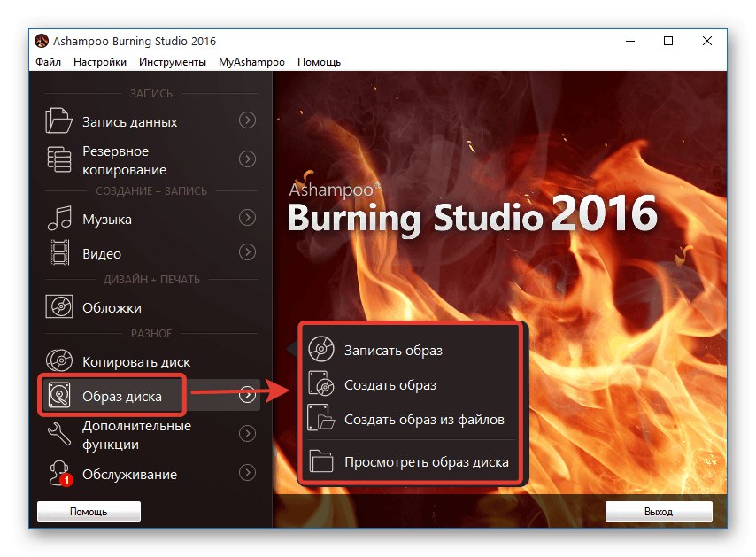Expand the Музыка submenu arrow
Image resolution: width=756 pixels, height=557 pixels.
pos(247,218)
